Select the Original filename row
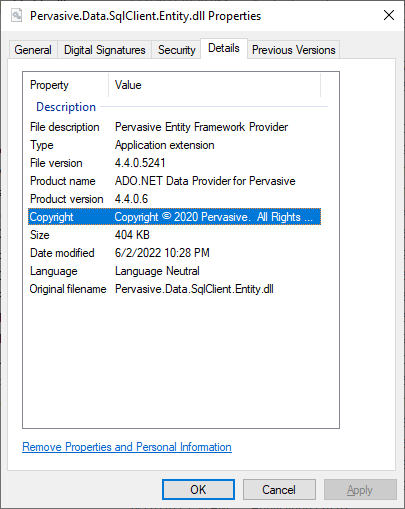Screen dimensions: 405x509 click(174, 289)
